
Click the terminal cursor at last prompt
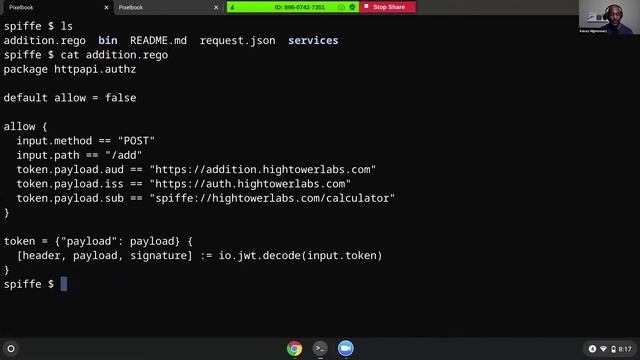[x=64, y=284]
